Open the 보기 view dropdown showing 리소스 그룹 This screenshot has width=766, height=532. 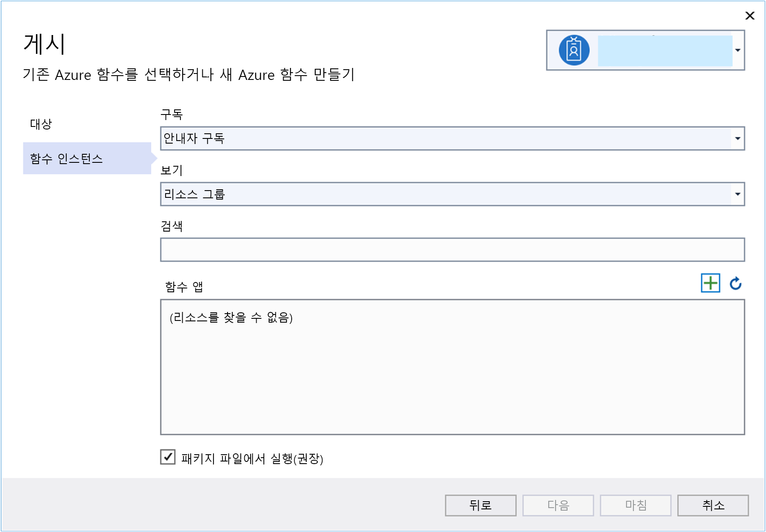(453, 194)
